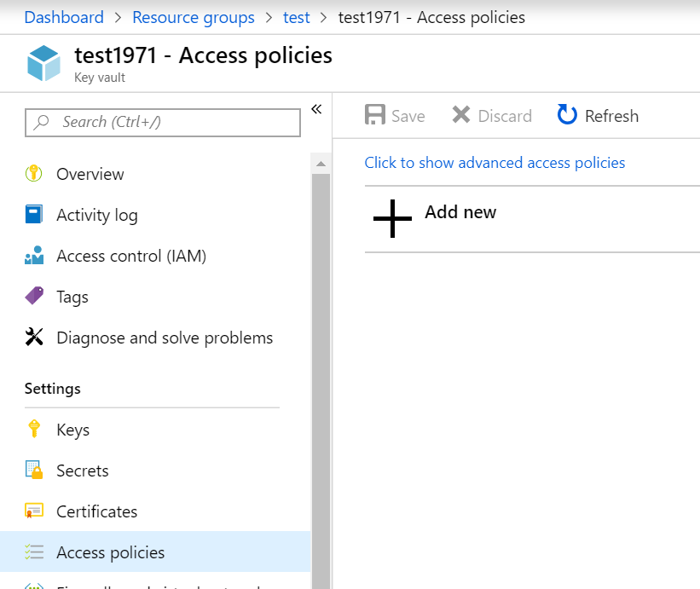Go to test breadcrumb link
The image size is (700, 589).
[296, 17]
